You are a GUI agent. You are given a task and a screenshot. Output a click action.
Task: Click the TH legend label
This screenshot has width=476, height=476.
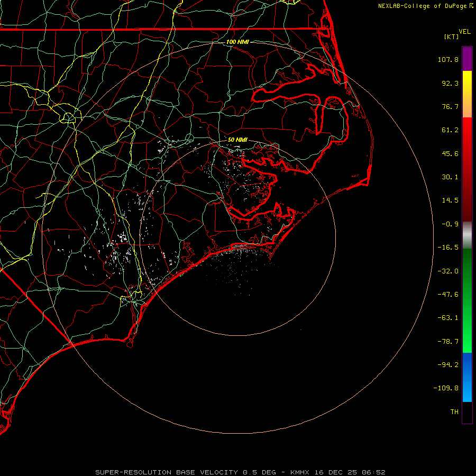coord(454,412)
